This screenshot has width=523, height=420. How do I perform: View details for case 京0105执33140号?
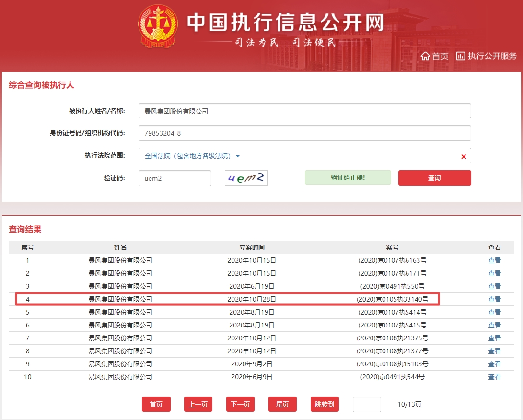(x=494, y=299)
